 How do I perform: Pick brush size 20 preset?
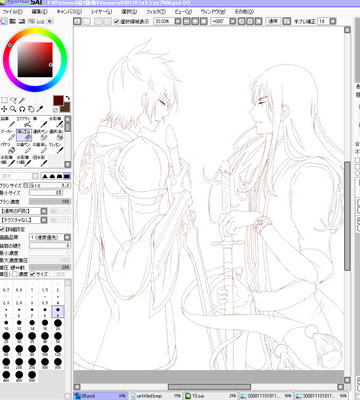tap(58, 325)
